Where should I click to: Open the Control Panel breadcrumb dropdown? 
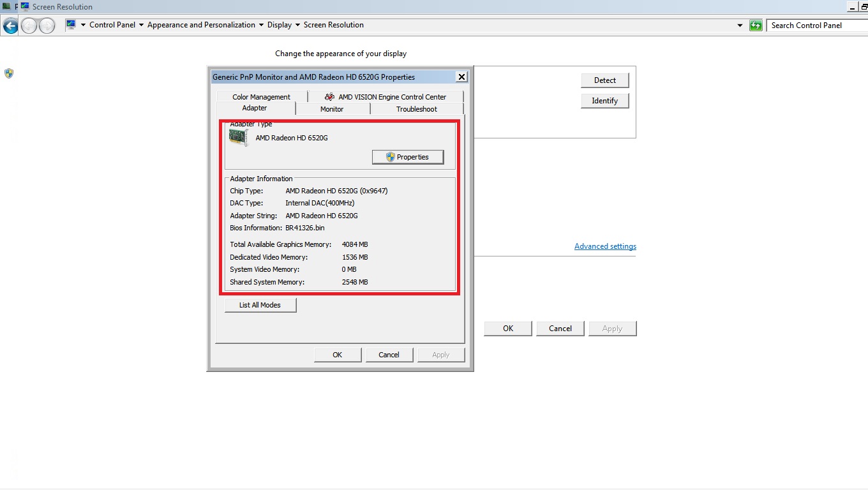coord(141,25)
